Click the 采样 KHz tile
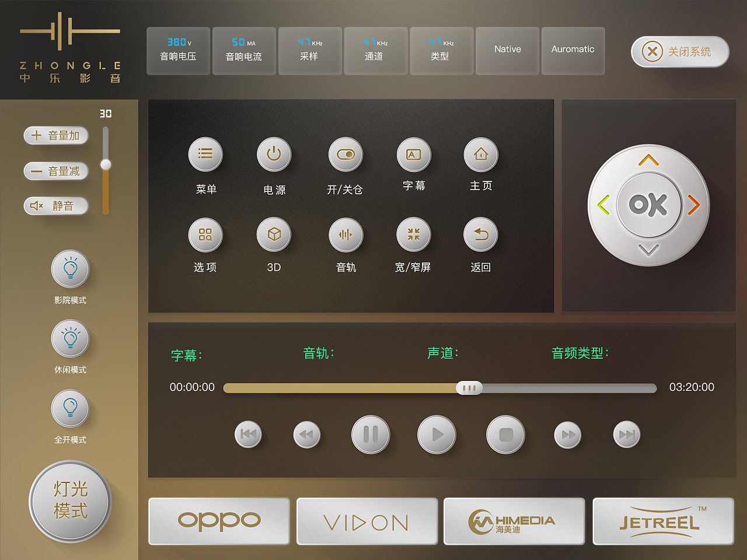747x560 pixels. (x=310, y=51)
